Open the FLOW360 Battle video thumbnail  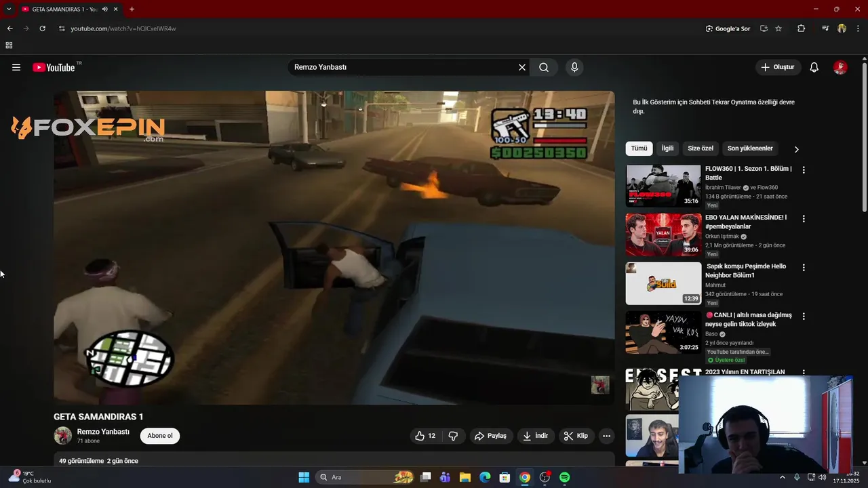coord(663,186)
